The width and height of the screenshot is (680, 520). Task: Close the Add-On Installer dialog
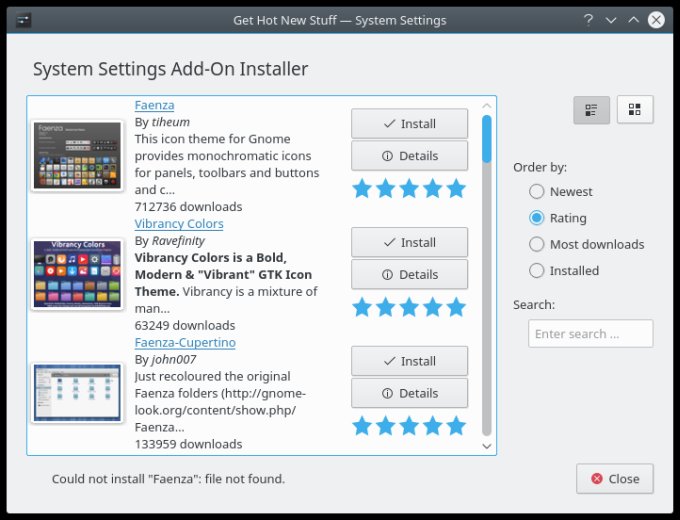[x=614, y=479]
